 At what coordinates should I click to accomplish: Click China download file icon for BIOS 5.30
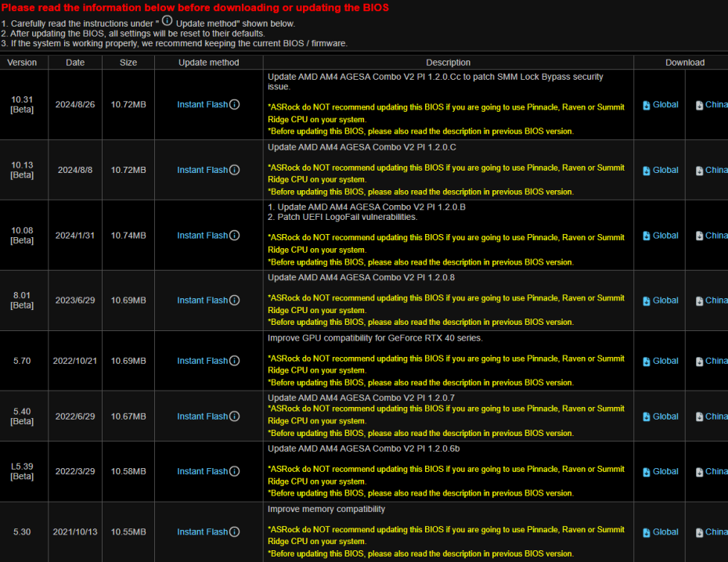(699, 533)
